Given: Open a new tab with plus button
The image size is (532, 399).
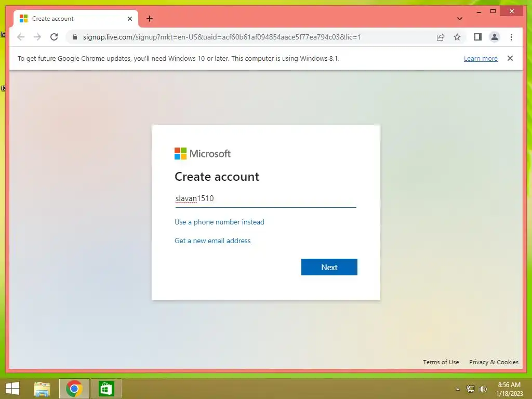Looking at the screenshot, I should (x=150, y=19).
